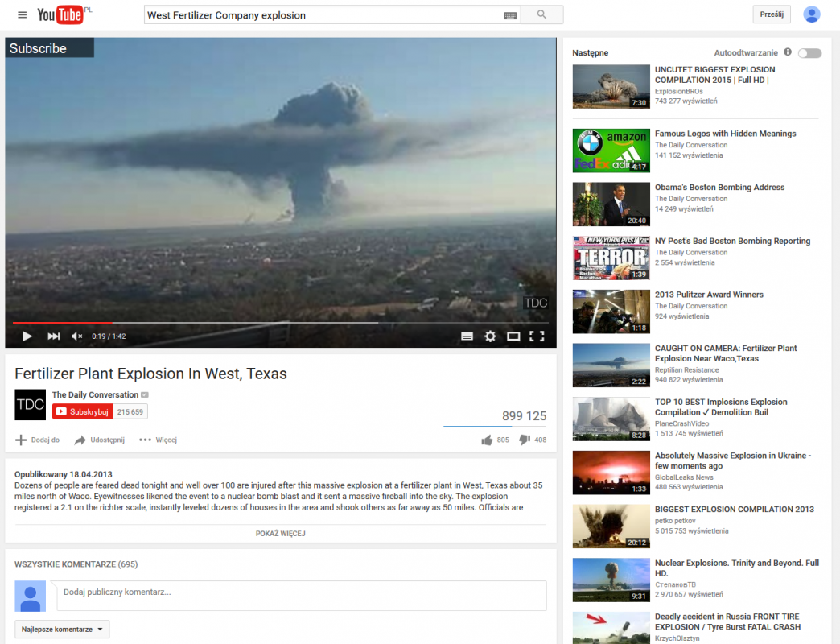Open the on-screen keyboard in search box
The height and width of the screenshot is (644, 840).
pos(510,15)
